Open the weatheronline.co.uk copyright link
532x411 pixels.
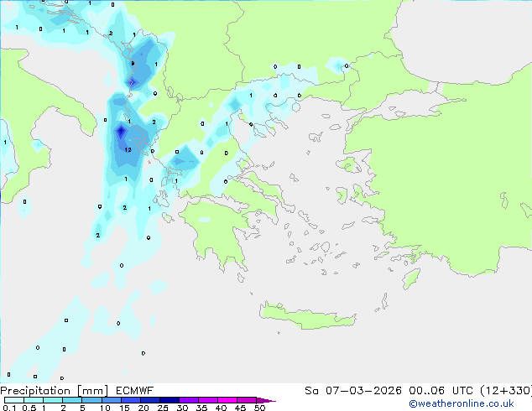click(462, 403)
